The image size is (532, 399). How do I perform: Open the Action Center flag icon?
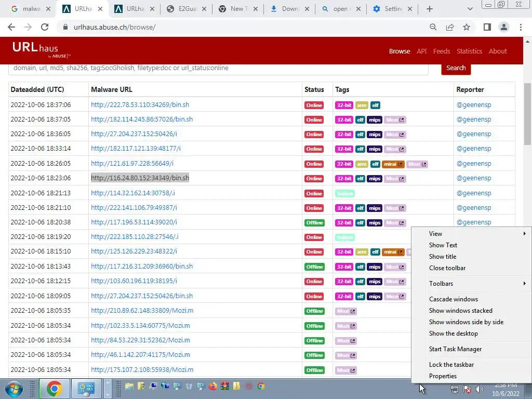(x=467, y=390)
